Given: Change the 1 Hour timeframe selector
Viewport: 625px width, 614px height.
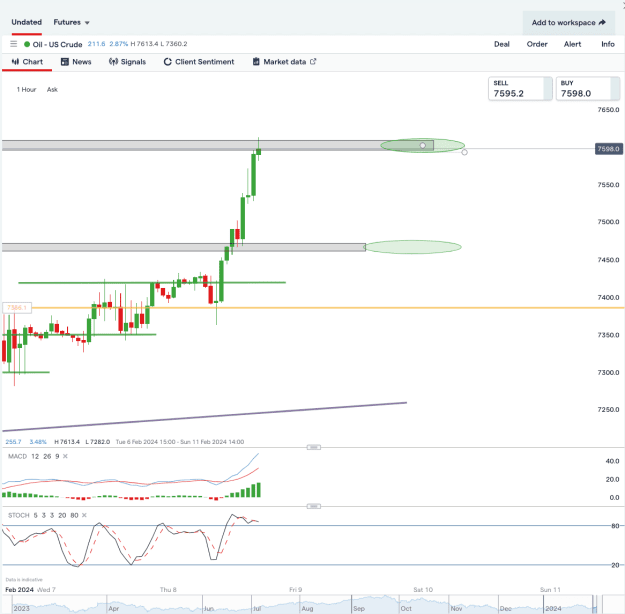Looking at the screenshot, I should coord(26,89).
